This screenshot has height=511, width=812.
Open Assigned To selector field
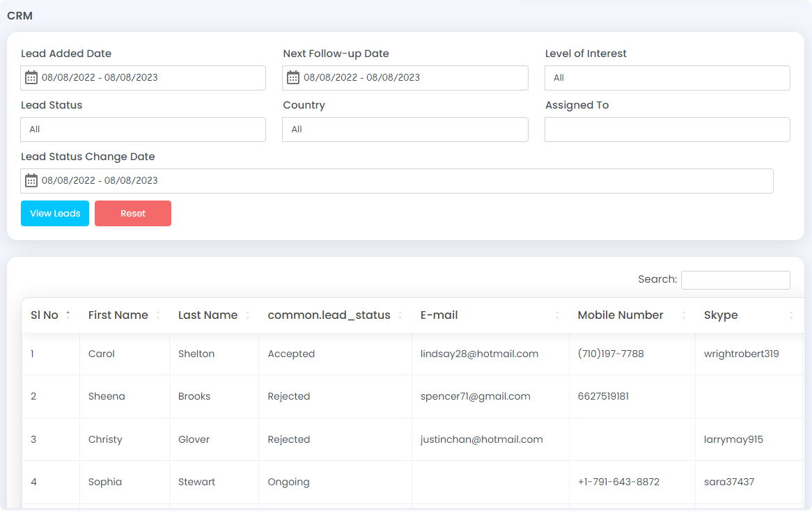point(667,129)
